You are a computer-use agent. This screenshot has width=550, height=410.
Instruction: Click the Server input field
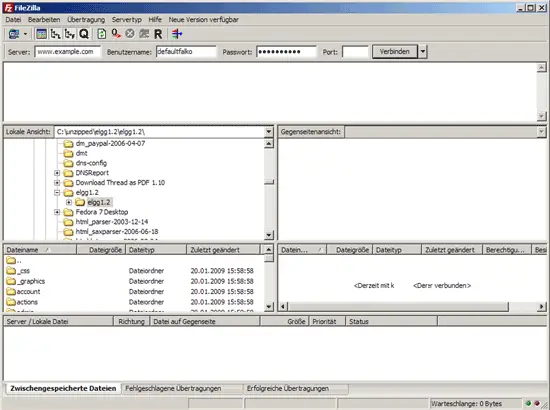coord(67,52)
